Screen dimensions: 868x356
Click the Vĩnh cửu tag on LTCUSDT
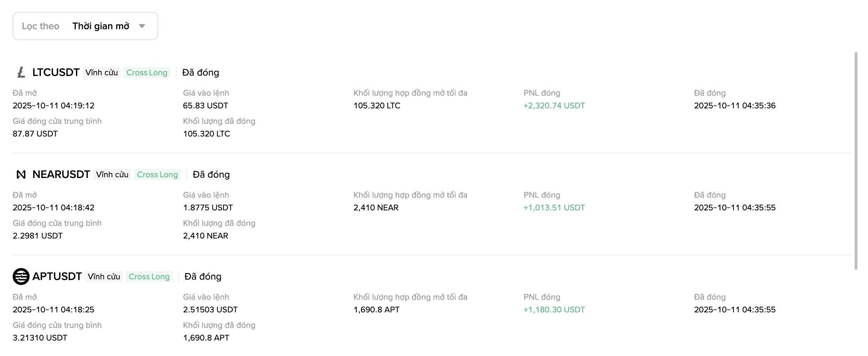point(101,72)
